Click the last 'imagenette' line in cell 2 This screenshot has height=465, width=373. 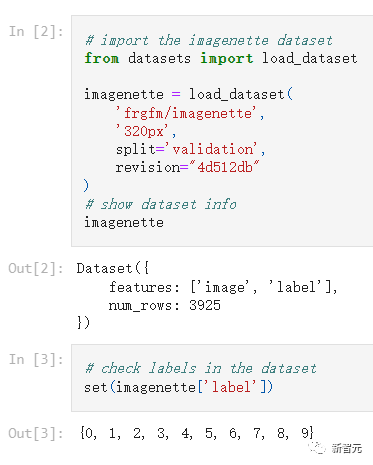(124, 222)
